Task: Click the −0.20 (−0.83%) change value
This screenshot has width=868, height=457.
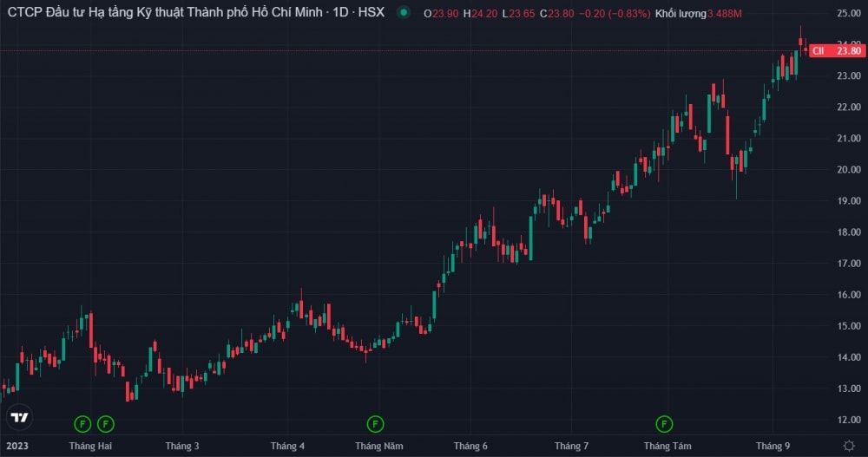Action: tap(615, 13)
